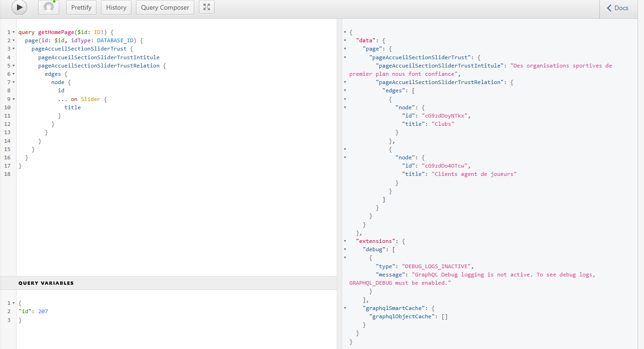Click DATABASE_ID in the query
644x349 pixels.
(115, 41)
